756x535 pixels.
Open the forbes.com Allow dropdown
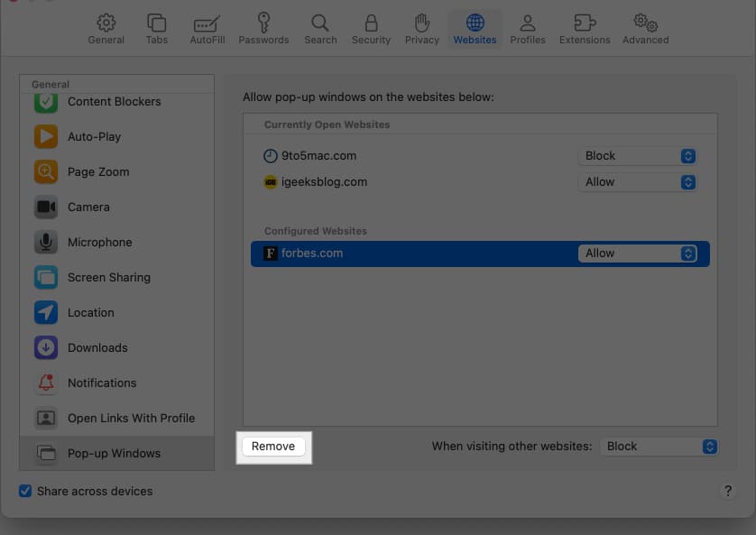(x=638, y=254)
